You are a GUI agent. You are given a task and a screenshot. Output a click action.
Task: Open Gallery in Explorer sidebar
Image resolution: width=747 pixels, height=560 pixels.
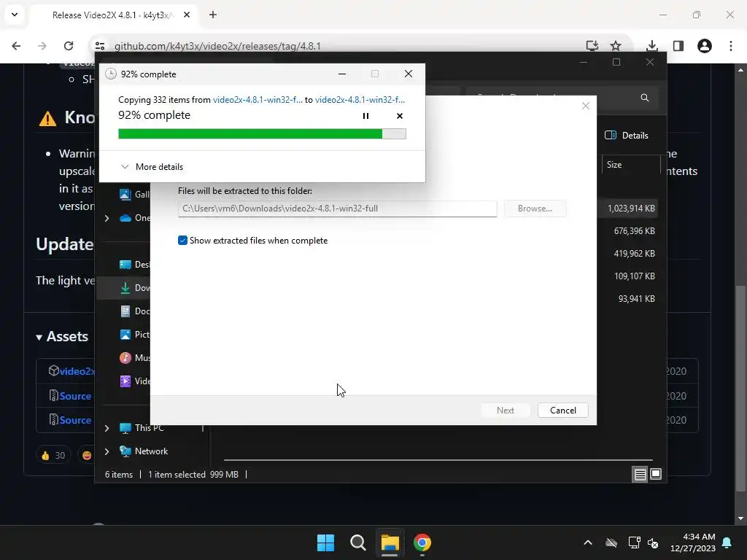coord(135,194)
